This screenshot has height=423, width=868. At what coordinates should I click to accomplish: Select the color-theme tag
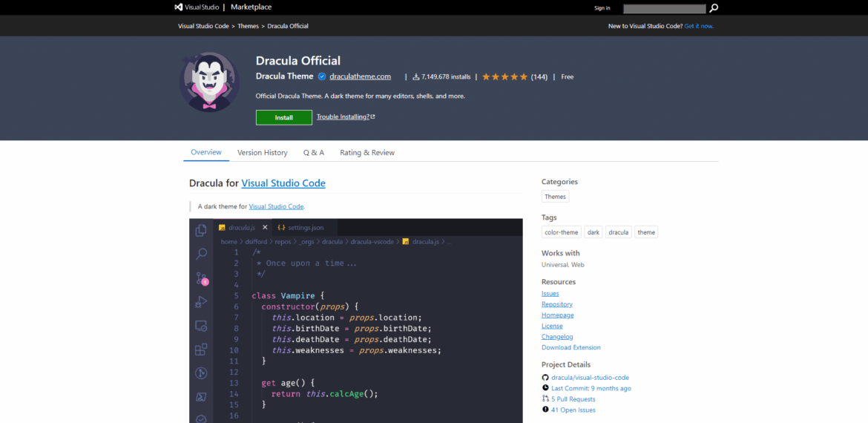pos(561,232)
